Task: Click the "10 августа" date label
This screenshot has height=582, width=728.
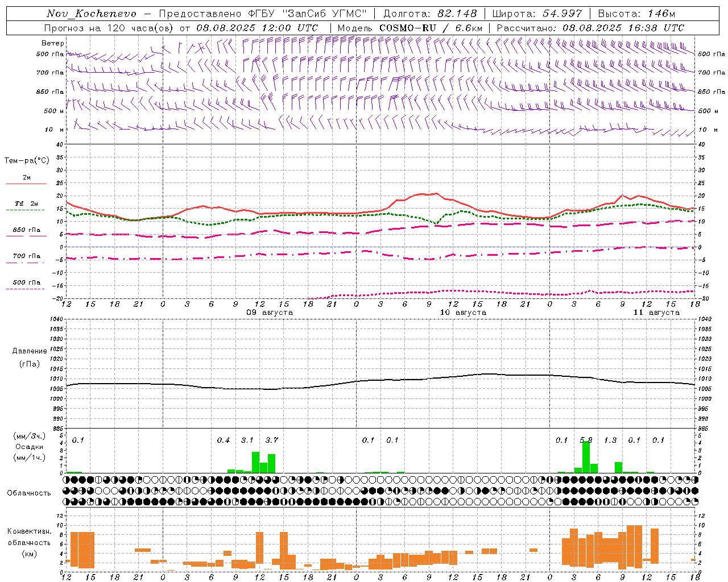Action: click(x=463, y=313)
